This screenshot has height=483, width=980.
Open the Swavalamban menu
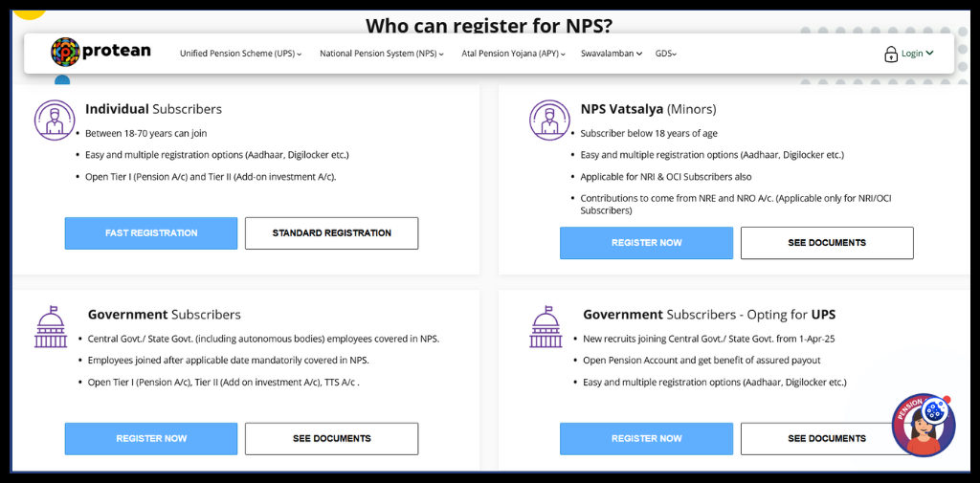(611, 55)
